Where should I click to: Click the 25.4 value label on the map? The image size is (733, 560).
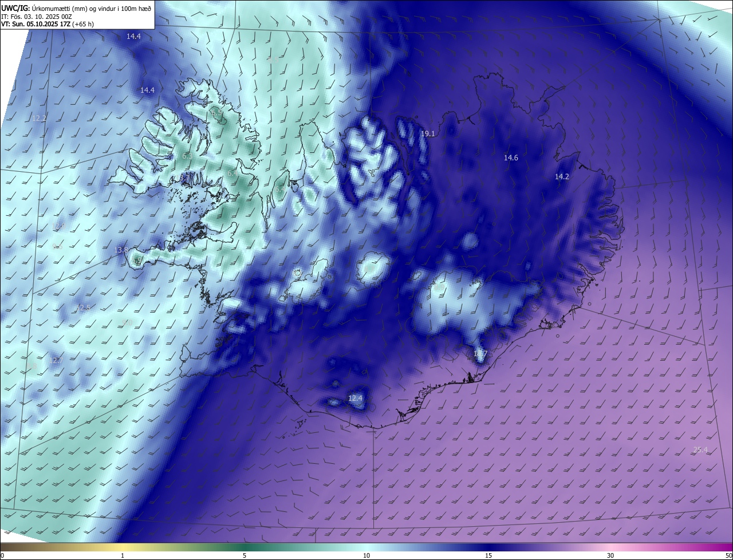coord(700,449)
